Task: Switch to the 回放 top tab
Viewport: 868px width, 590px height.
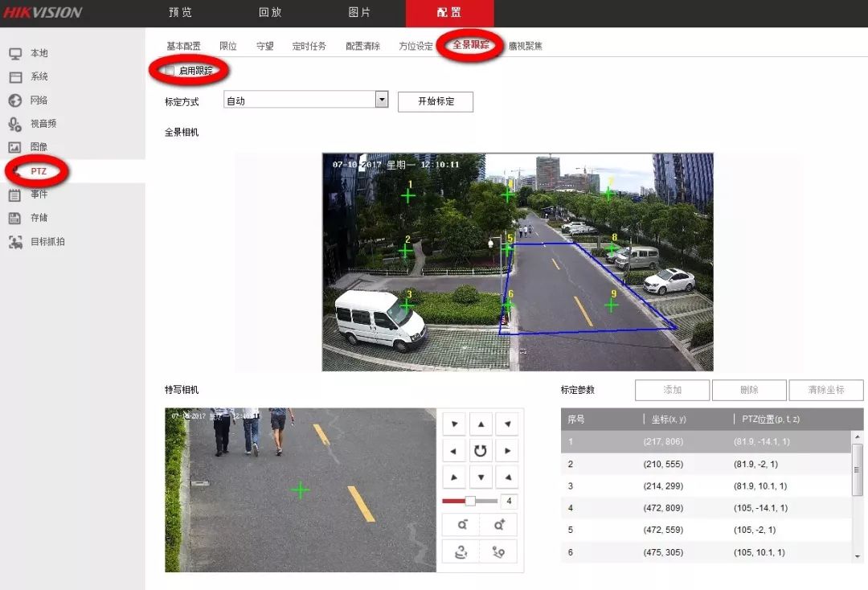Action: (270, 13)
